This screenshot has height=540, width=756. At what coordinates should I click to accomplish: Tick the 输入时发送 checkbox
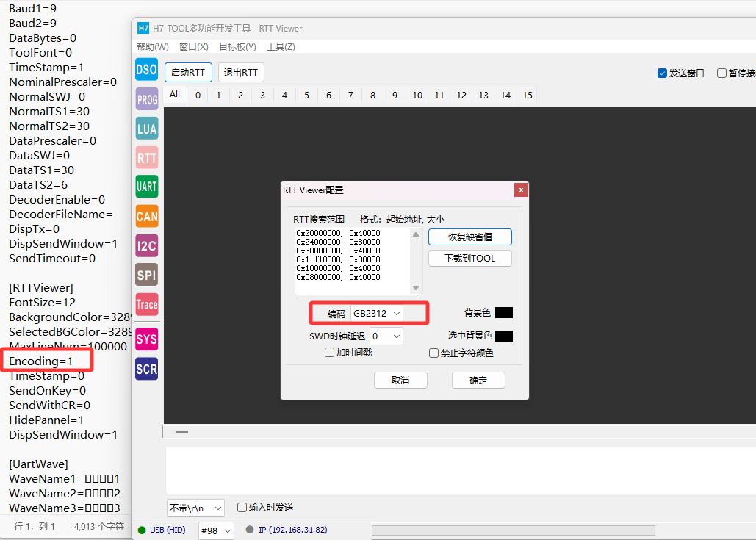[242, 507]
